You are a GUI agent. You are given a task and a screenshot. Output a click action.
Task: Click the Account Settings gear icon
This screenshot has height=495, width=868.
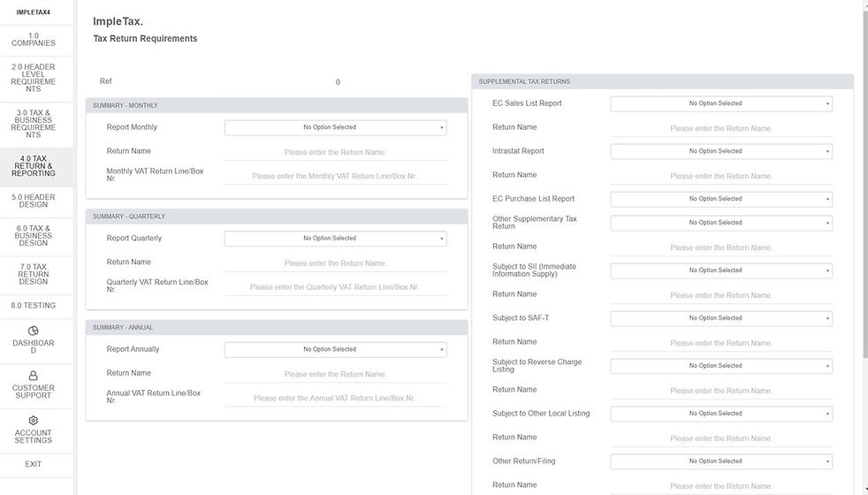pos(34,421)
